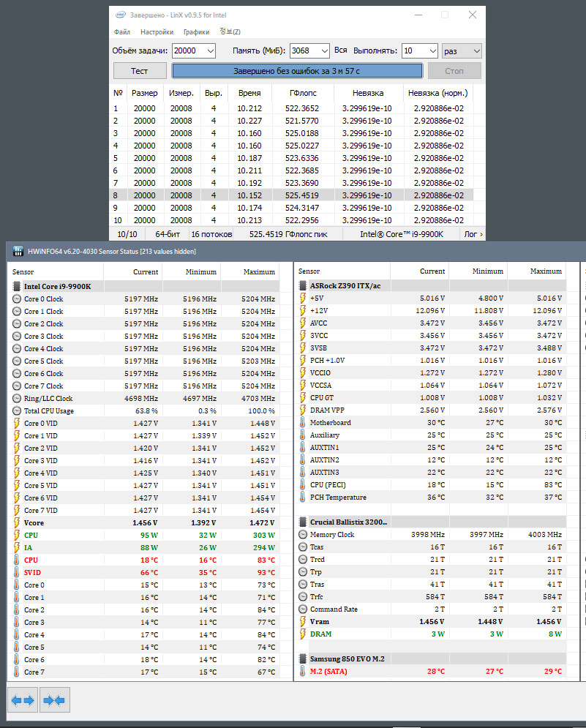The image size is (586, 728).
Task: Select result row 1 with 522.3652 GFlops
Action: tap(292, 108)
